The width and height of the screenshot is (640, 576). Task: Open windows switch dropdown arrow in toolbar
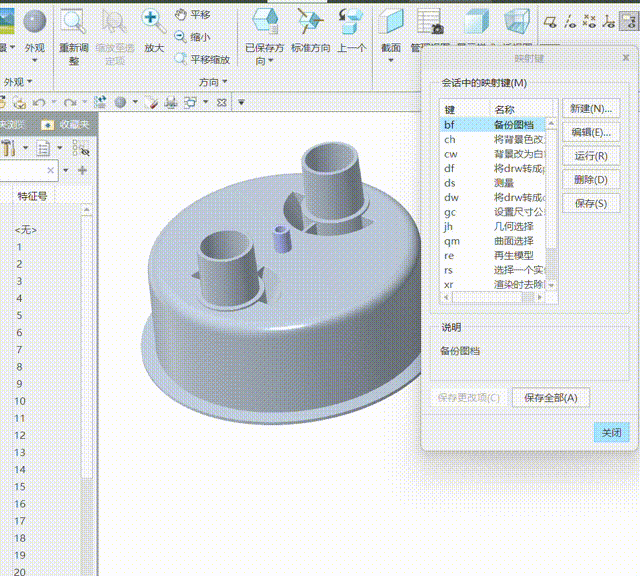click(206, 102)
